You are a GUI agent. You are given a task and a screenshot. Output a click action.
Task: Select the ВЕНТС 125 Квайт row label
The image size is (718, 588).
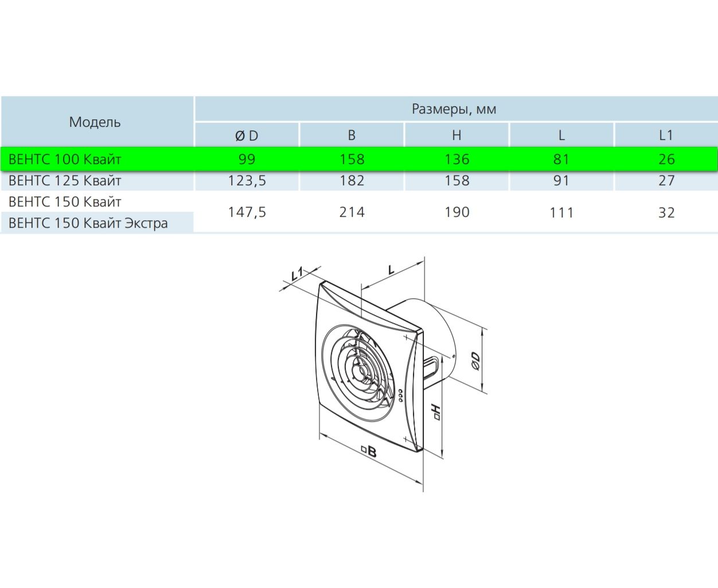(x=65, y=181)
